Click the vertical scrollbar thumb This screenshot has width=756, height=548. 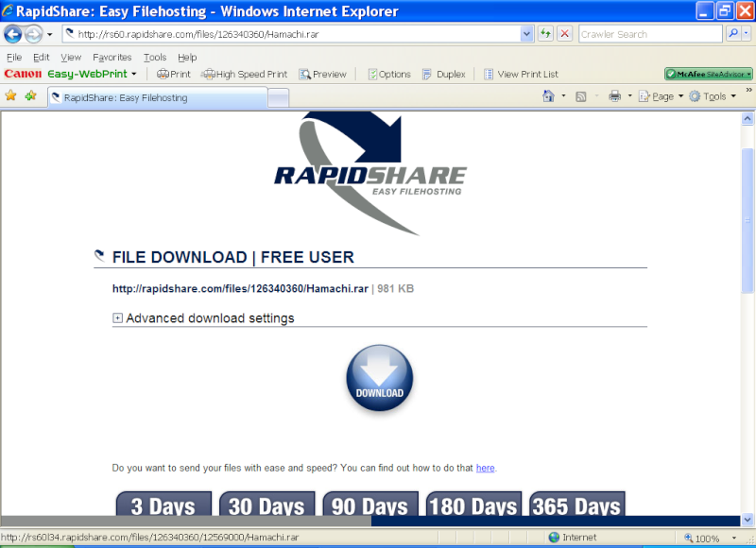747,221
